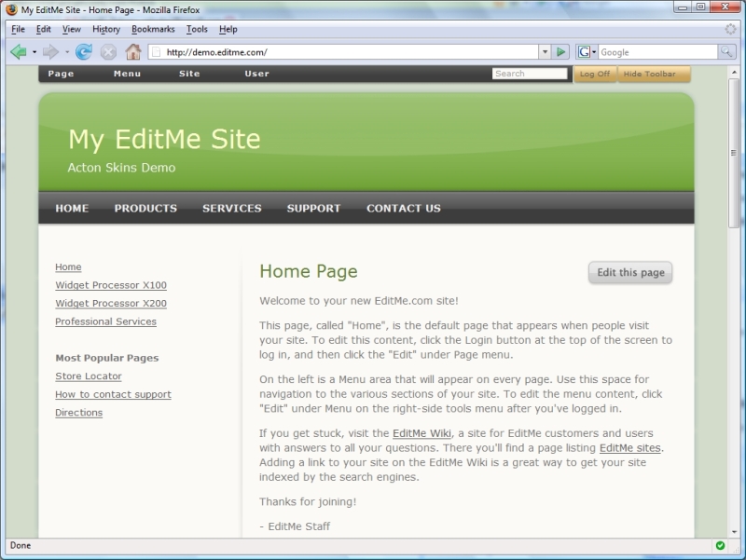Reload the page with the refresh icon
This screenshot has height=560, width=746.
click(x=84, y=51)
